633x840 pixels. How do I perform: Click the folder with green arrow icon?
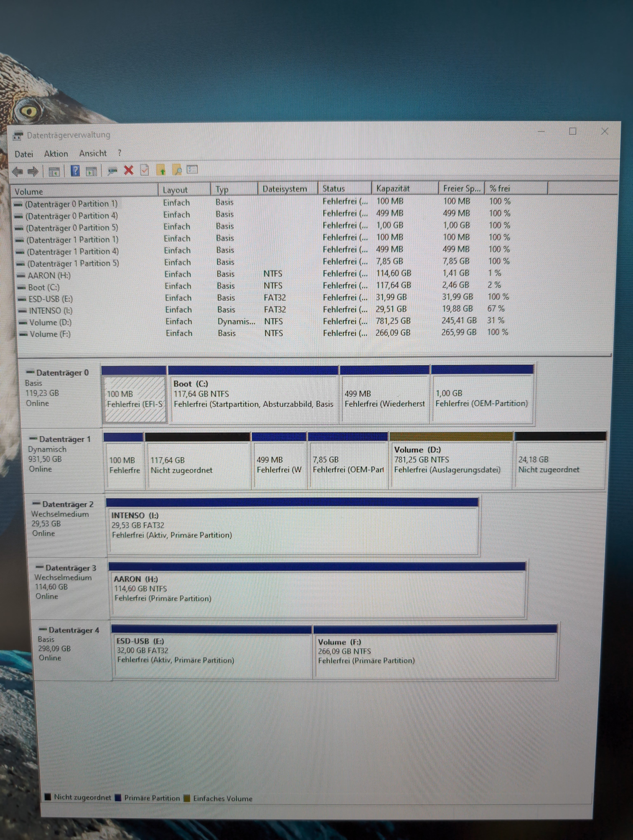161,170
